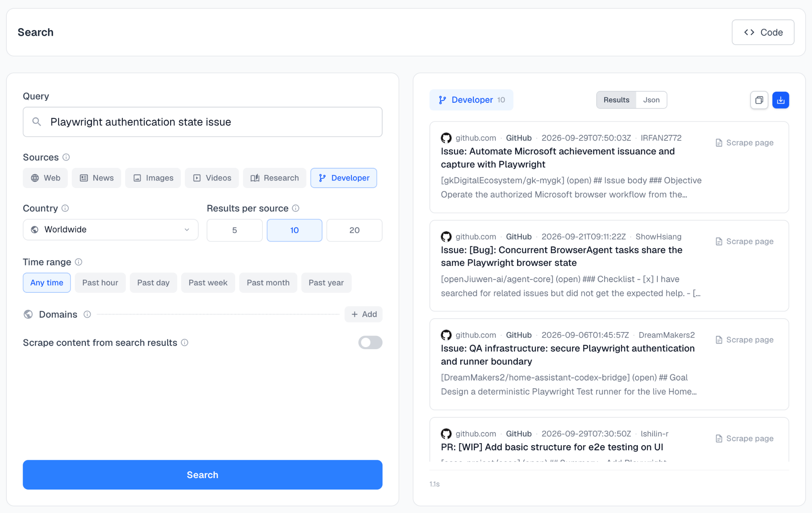
Task: Click the 1.1s response time text
Action: coord(435,484)
